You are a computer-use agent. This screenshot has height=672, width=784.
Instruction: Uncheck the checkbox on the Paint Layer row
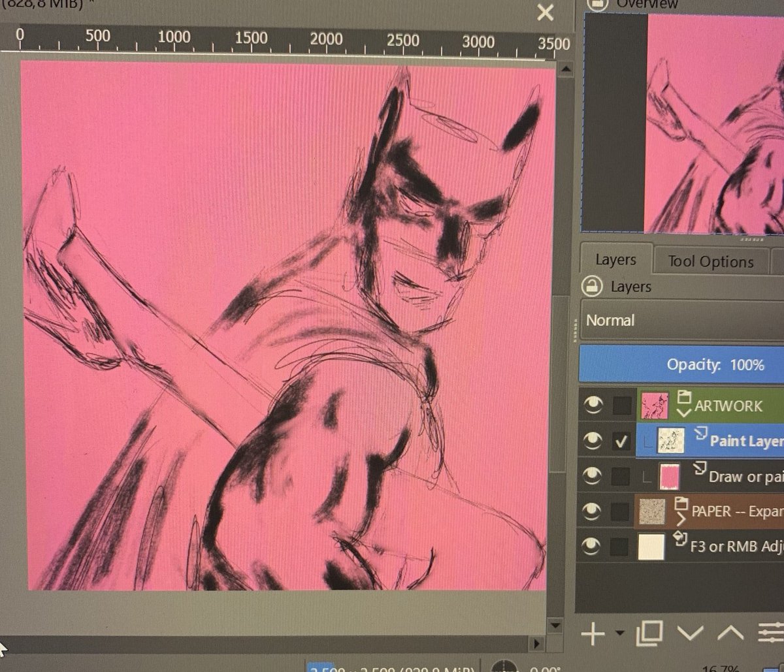click(x=622, y=442)
